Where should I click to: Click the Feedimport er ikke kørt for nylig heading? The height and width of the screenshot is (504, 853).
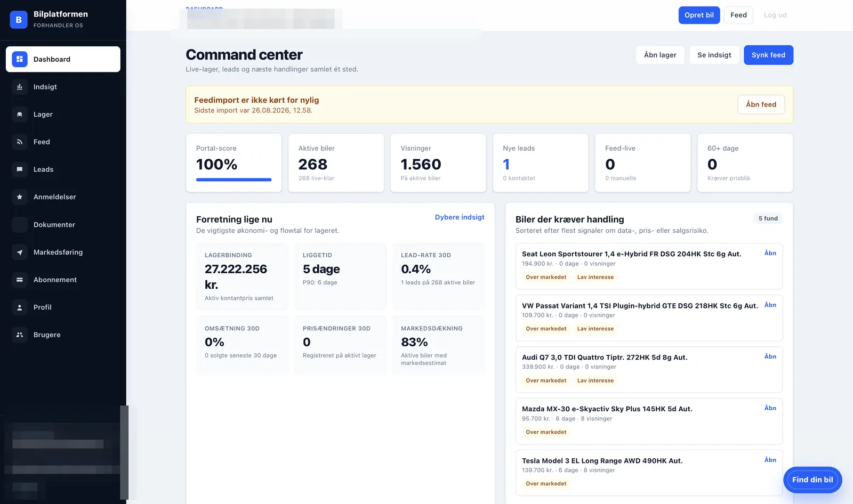click(x=256, y=100)
